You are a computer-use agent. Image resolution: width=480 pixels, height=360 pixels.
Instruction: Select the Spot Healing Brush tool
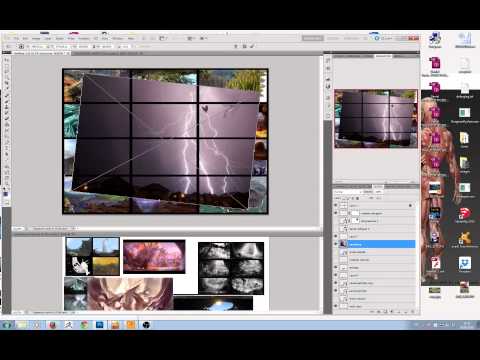click(6, 97)
